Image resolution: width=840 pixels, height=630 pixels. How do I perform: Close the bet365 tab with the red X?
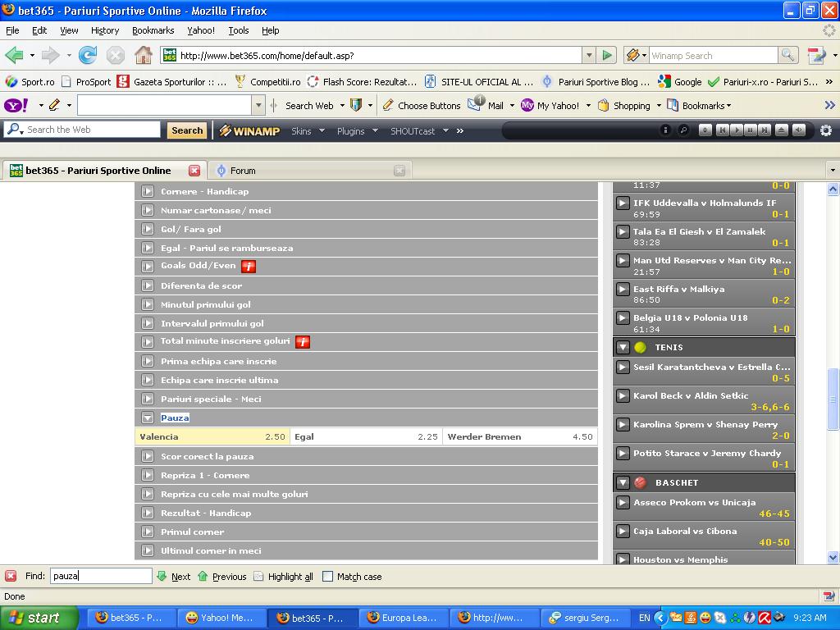point(194,171)
